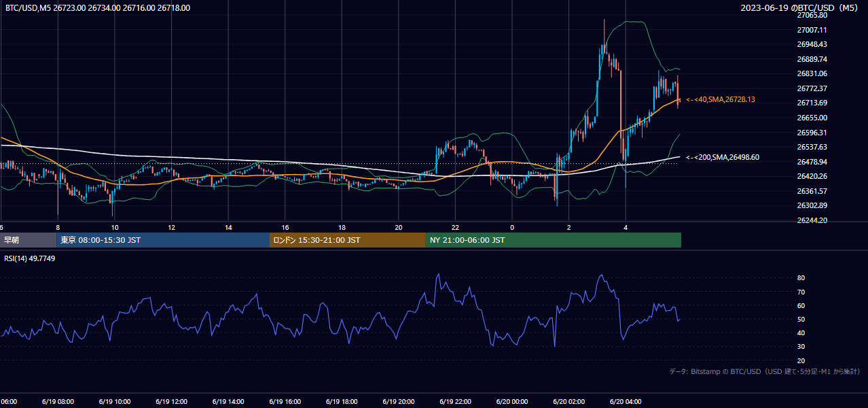Click hour tick 10 under the price chart

click(x=115, y=228)
